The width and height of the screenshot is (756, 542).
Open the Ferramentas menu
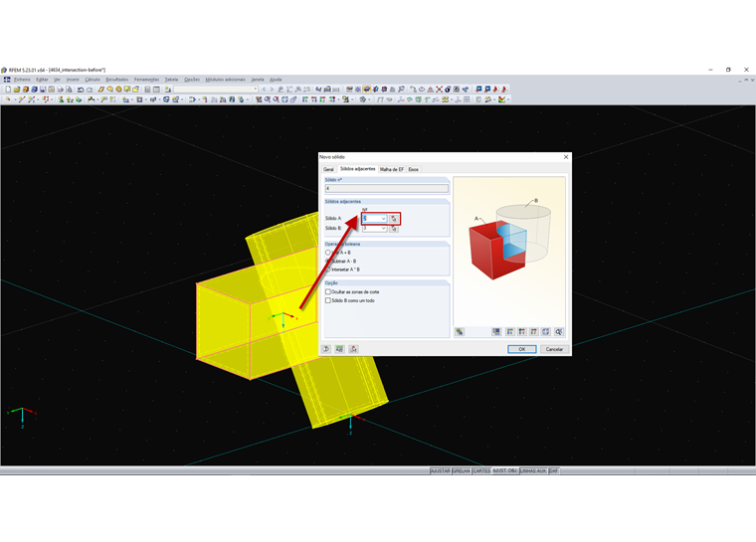click(x=146, y=80)
